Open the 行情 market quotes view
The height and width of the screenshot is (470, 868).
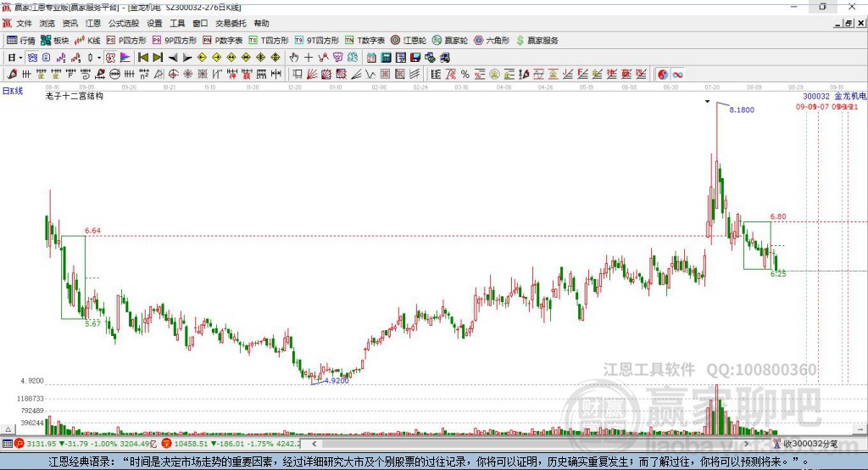click(x=21, y=41)
